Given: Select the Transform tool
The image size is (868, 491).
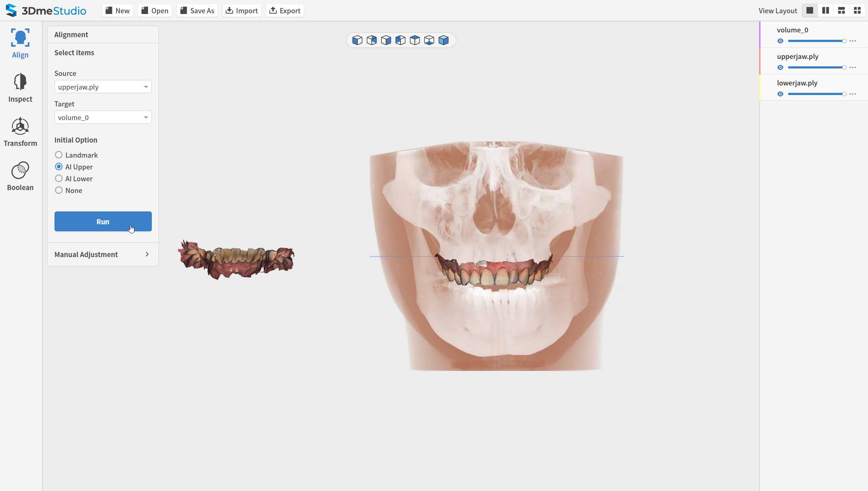Looking at the screenshot, I should [20, 132].
